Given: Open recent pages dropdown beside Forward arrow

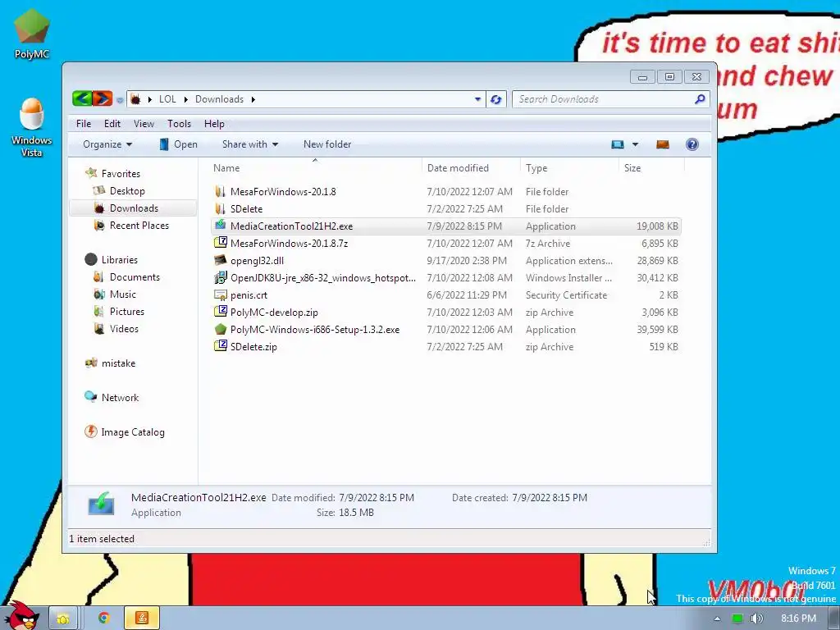Looking at the screenshot, I should (120, 99).
